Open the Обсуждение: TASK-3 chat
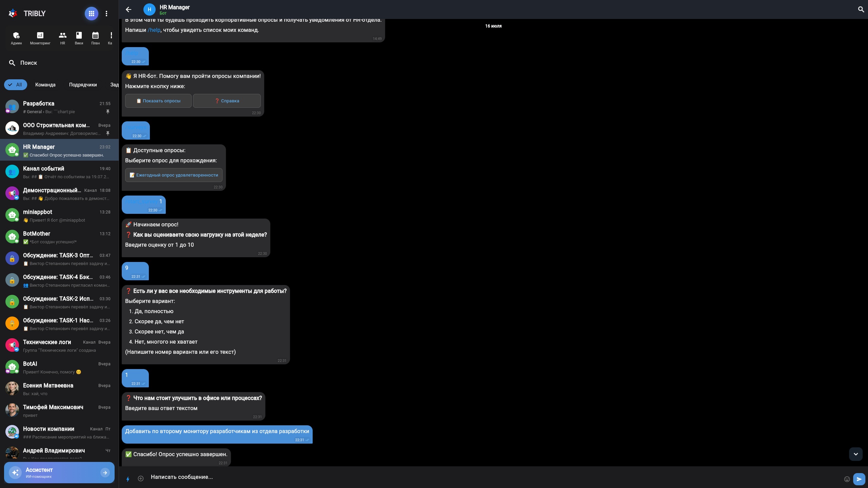Screen dimensions: 868x488 (59, 259)
